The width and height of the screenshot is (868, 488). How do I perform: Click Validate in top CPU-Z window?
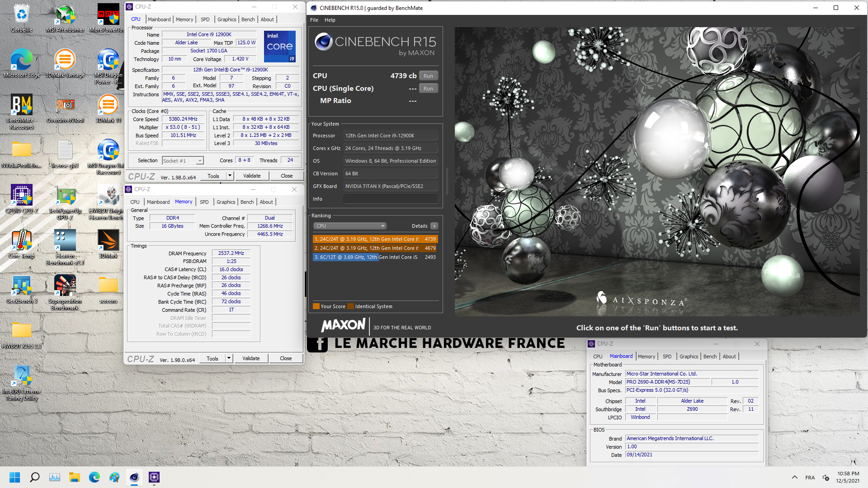coord(252,176)
